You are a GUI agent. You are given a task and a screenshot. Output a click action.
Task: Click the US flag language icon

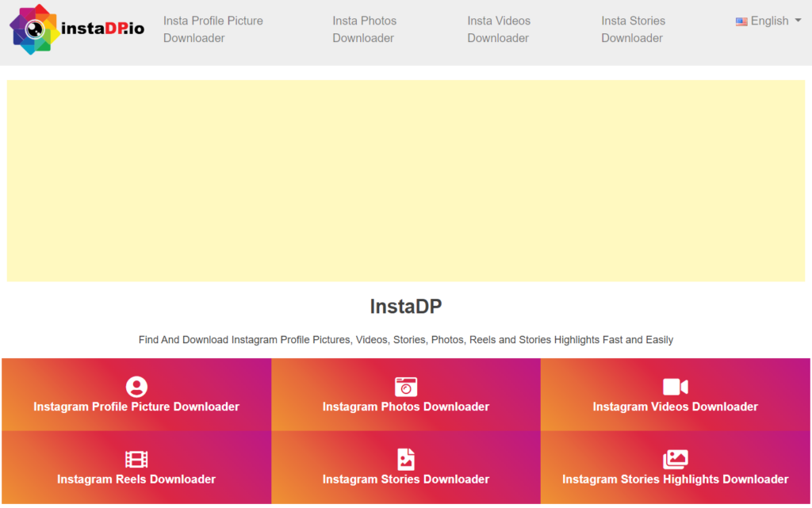click(x=741, y=21)
